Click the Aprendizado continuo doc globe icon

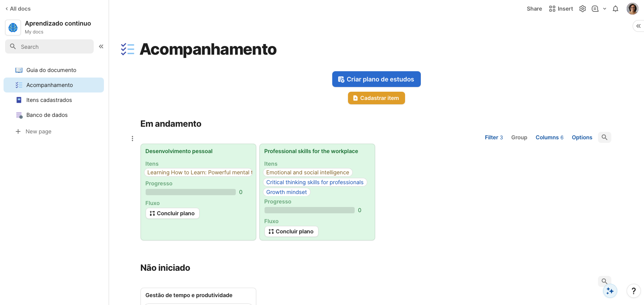[x=13, y=27]
